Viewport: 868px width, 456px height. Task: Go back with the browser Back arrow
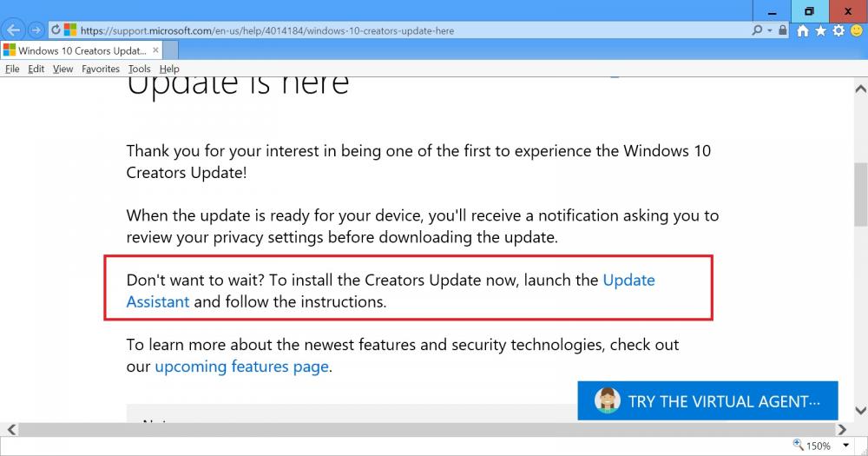coord(13,30)
